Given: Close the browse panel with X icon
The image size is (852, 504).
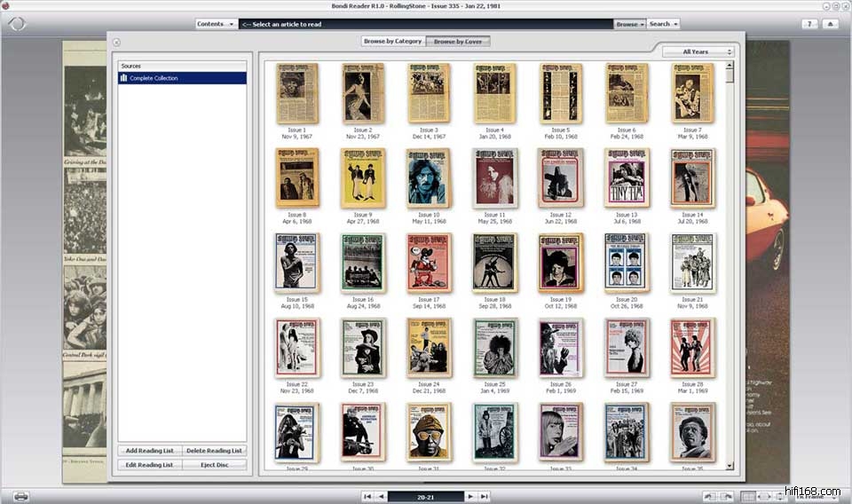Looking at the screenshot, I should tap(116, 42).
